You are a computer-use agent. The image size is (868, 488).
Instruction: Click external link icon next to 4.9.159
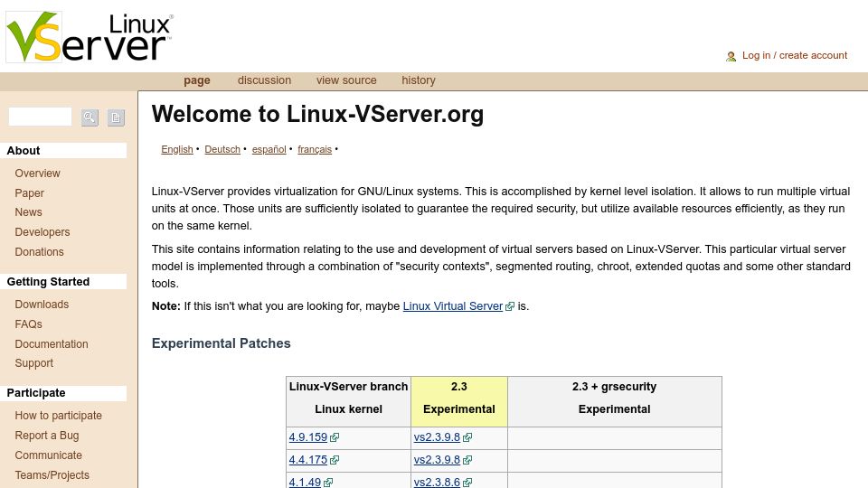coord(335,437)
